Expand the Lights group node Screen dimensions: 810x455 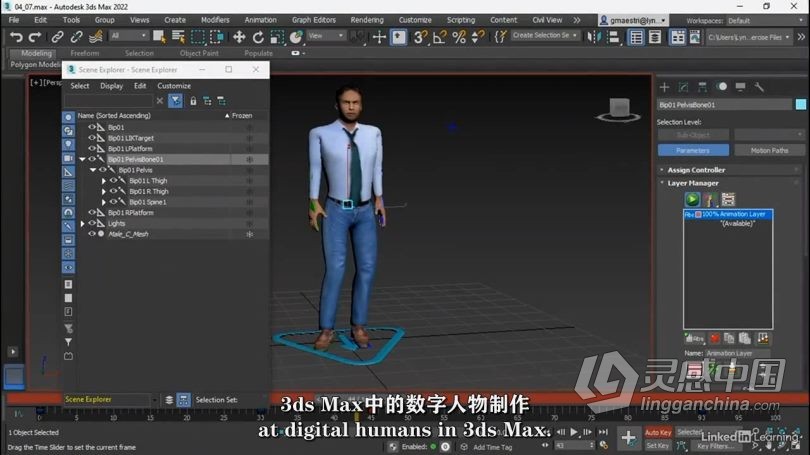tap(82, 223)
